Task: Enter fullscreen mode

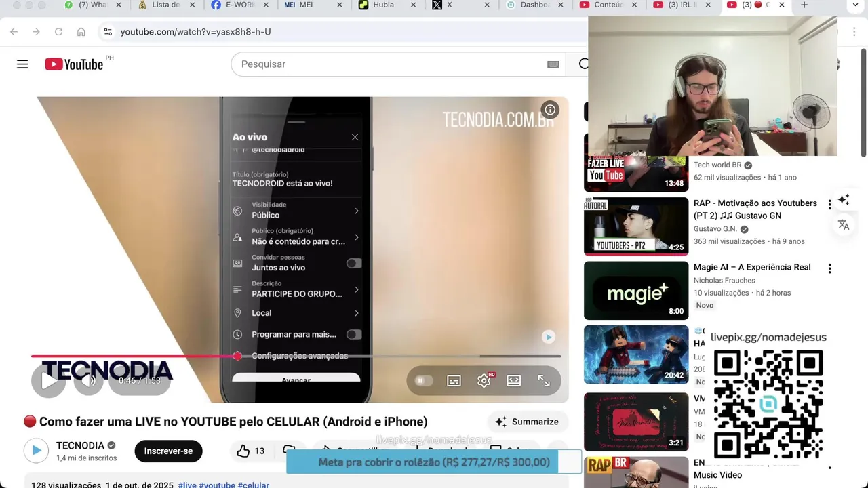Action: (544, 381)
